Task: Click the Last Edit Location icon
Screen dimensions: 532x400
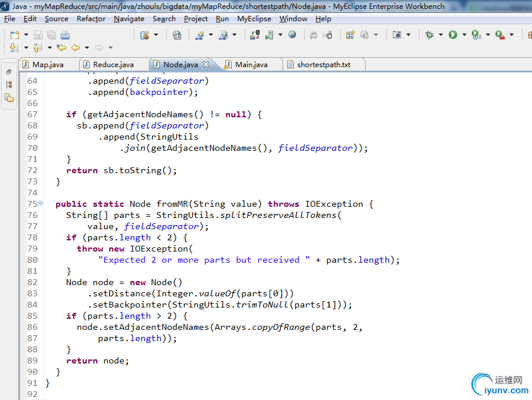Action: [61, 48]
